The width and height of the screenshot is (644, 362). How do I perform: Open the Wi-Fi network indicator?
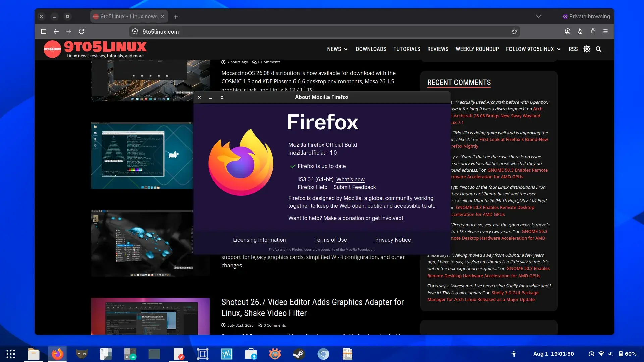(601, 354)
